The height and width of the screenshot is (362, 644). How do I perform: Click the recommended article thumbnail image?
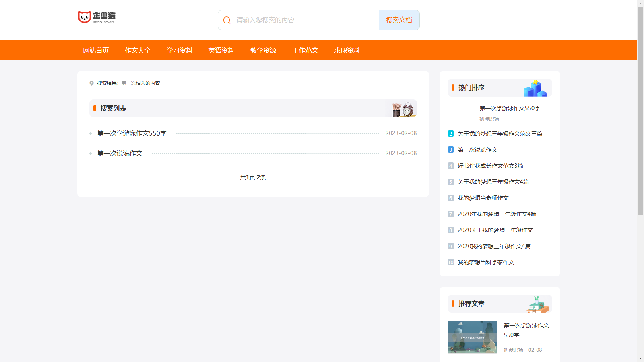pos(472,337)
